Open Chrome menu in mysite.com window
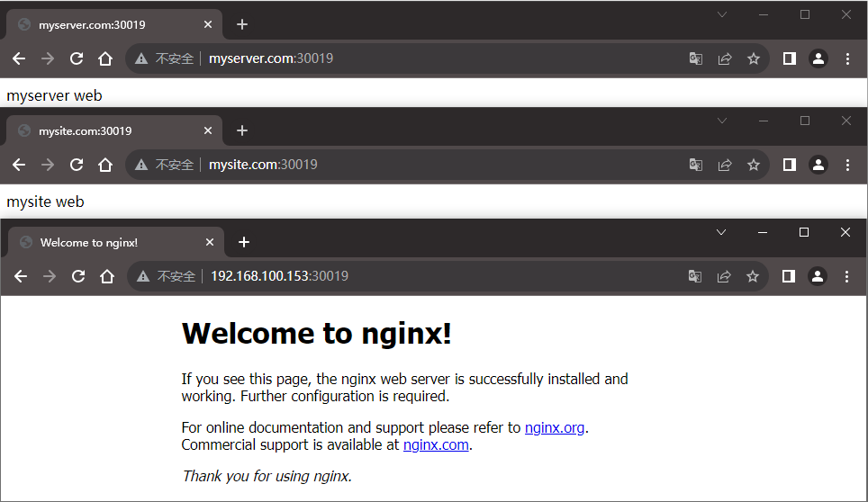Screen dimensions: 868x502 coord(847,165)
